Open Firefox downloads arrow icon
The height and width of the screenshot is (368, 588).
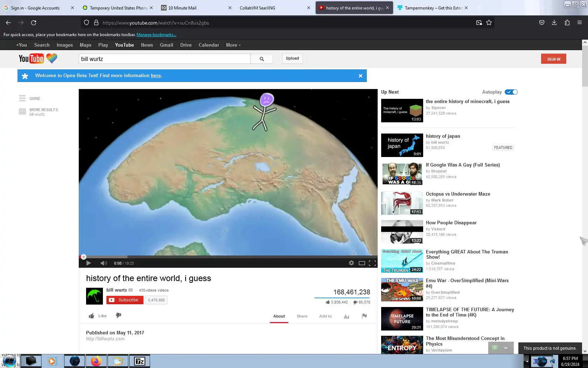point(554,23)
